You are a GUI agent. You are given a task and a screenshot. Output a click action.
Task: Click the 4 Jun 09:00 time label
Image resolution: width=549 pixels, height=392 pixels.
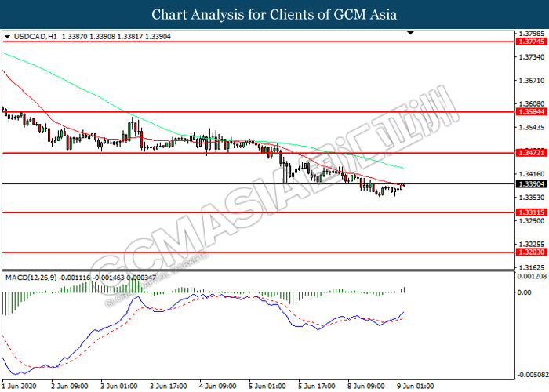click(x=218, y=386)
